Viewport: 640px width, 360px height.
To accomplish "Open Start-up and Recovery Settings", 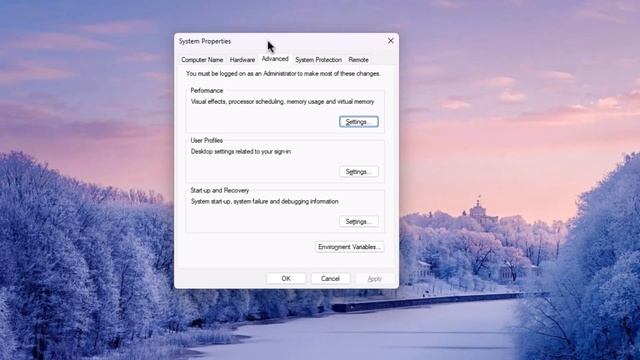I will point(359,222).
